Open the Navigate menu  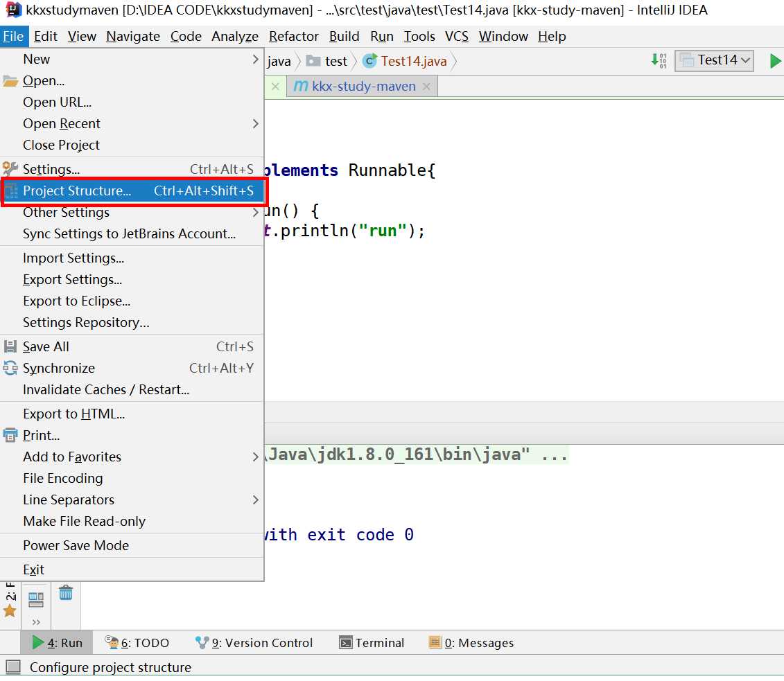click(133, 37)
